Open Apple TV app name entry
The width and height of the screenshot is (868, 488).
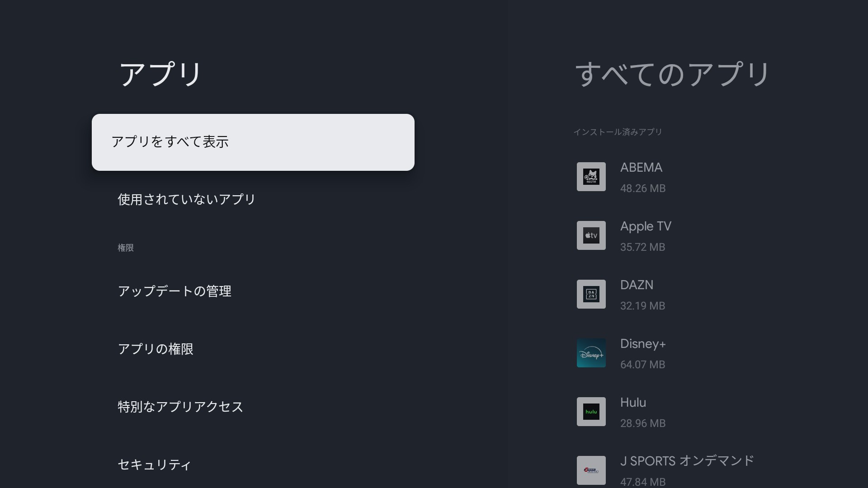pos(646,226)
